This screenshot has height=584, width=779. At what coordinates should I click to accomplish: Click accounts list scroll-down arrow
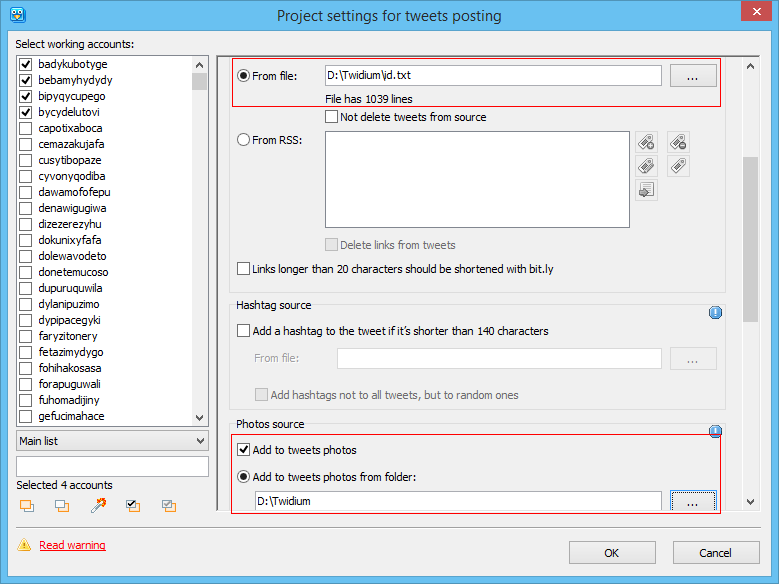[199, 418]
